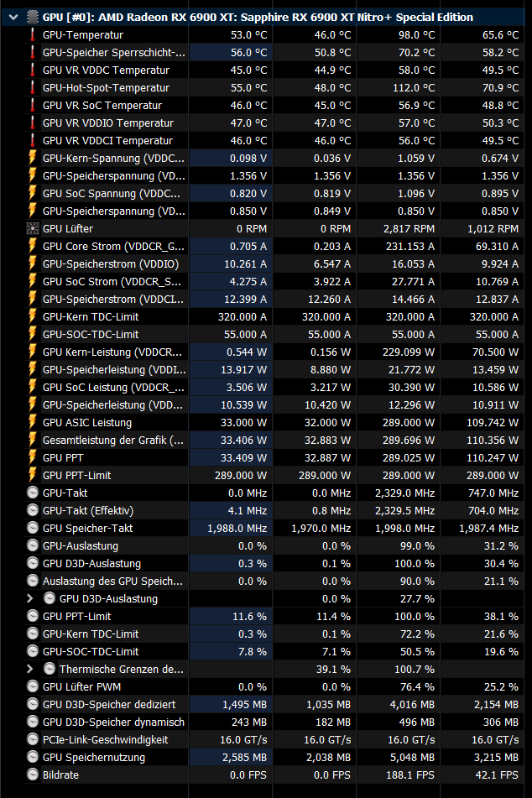
Task: Click the 1.059 V core voltage maximum
Action: click(416, 159)
